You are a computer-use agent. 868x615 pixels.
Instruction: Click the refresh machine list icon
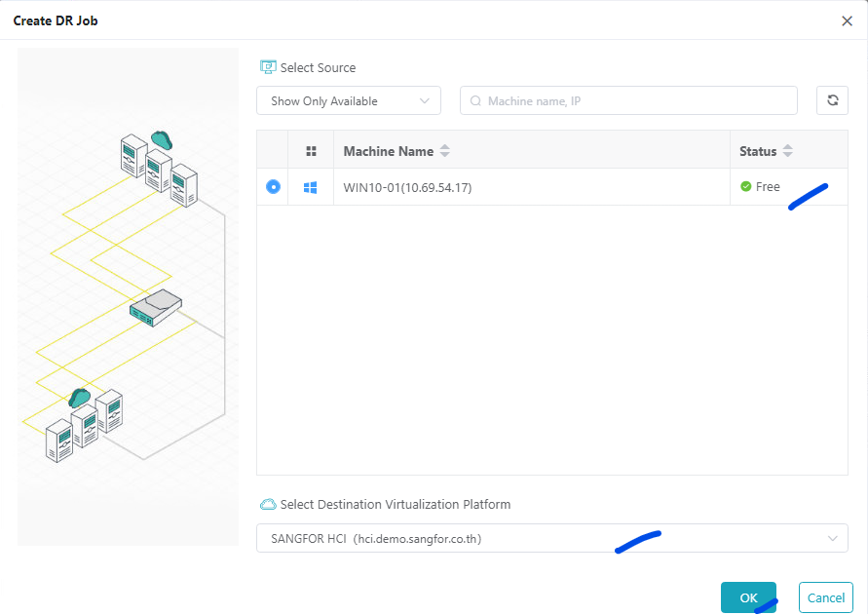832,100
